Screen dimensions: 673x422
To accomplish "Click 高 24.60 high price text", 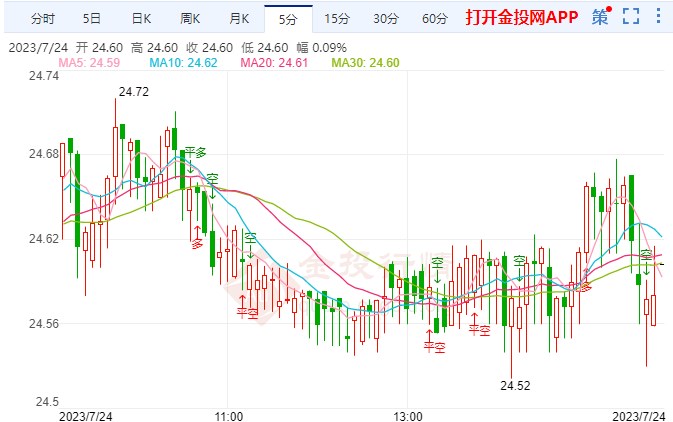I will 154,47.
